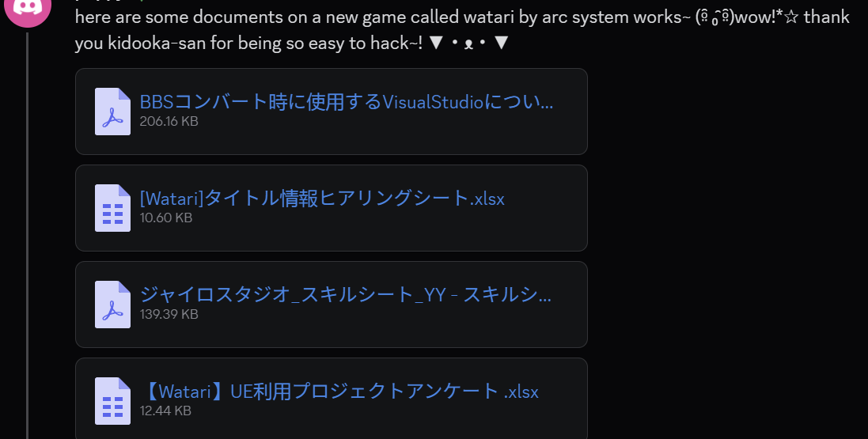Screen dimensions: 868x439
Task: Download 【Watari】UE利用プロジェクトアンケート .xlsx
Action: (x=340, y=392)
